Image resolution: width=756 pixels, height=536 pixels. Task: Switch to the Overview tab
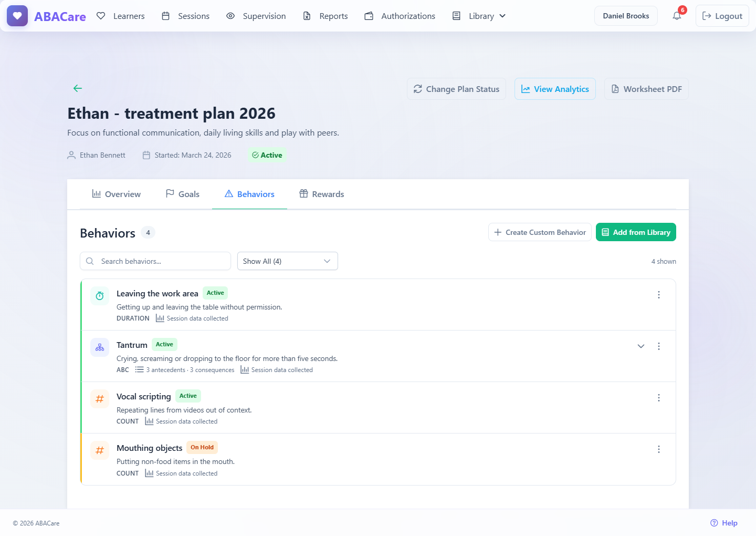[116, 194]
